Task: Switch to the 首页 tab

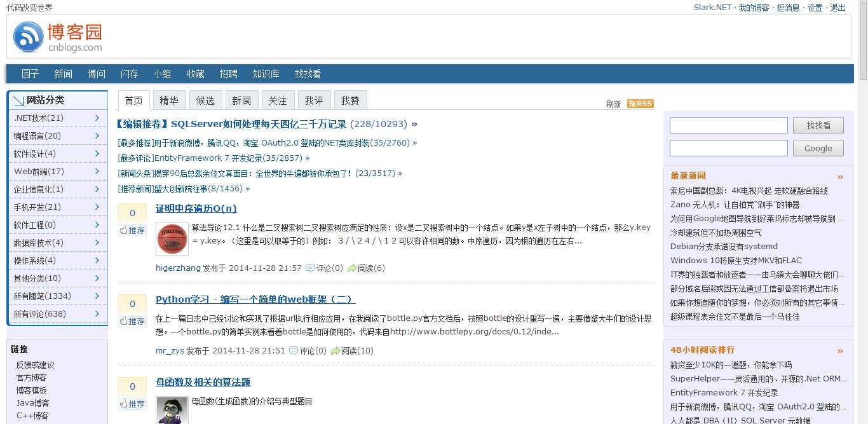Action: [134, 100]
